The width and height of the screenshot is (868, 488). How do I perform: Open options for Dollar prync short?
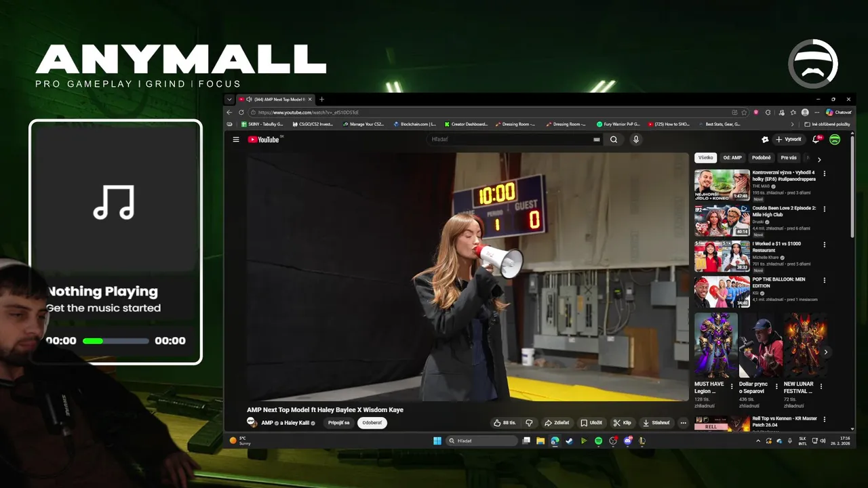click(x=776, y=386)
